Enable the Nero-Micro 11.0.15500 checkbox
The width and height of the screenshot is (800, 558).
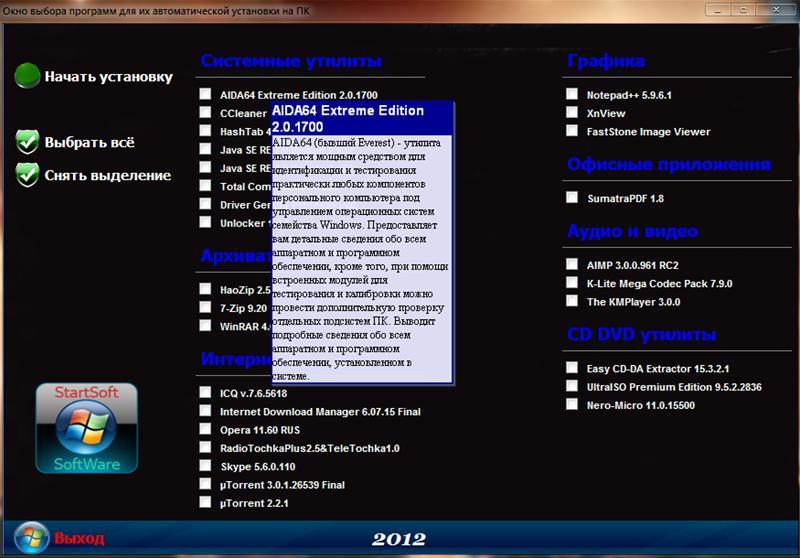click(572, 404)
